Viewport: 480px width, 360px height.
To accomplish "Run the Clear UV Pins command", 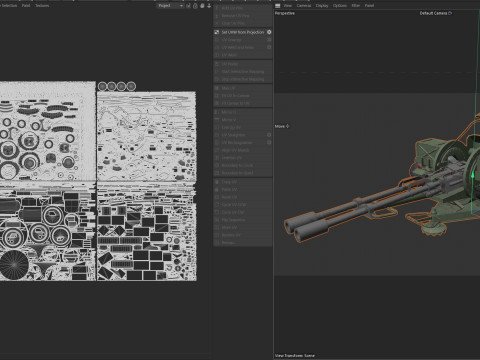I will click(243, 23).
